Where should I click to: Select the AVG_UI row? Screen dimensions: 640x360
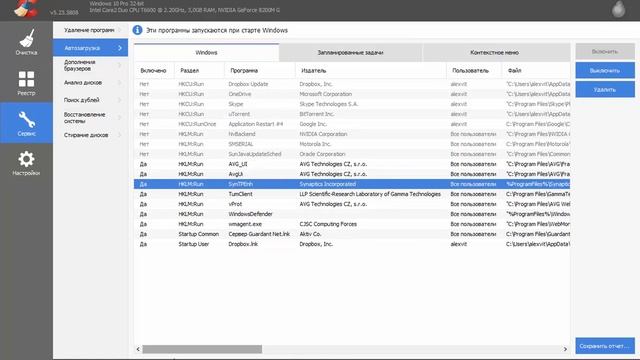[x=352, y=164]
